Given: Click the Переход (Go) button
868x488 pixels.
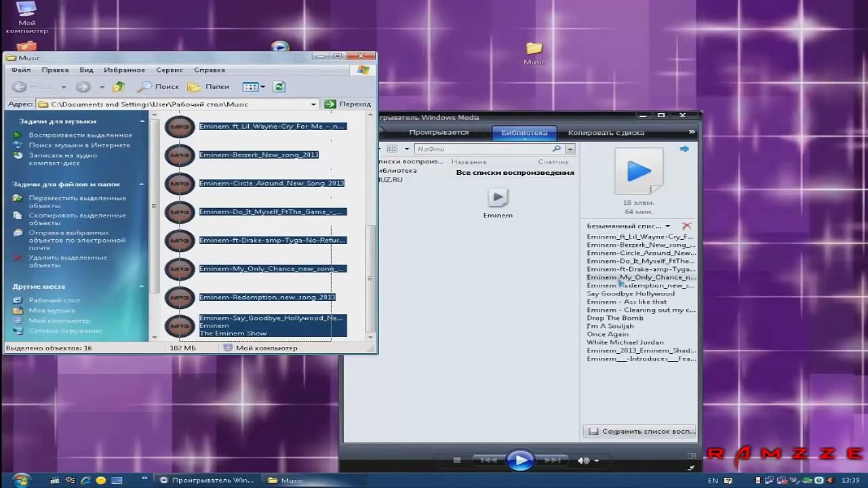Looking at the screenshot, I should click(x=348, y=104).
